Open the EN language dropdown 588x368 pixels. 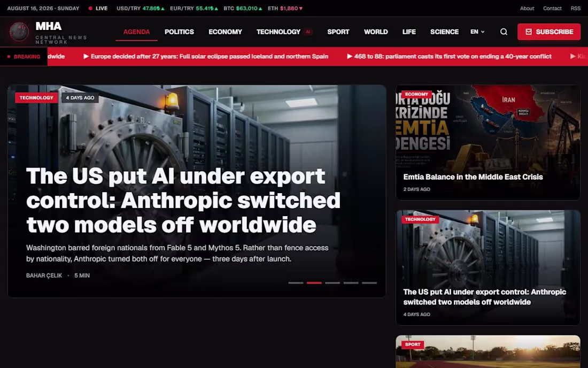tap(477, 32)
